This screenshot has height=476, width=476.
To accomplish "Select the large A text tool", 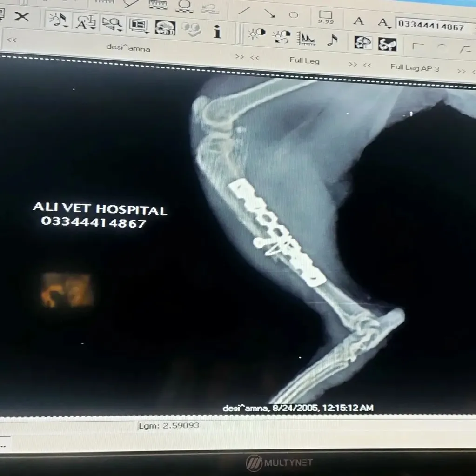I will click(x=359, y=21).
